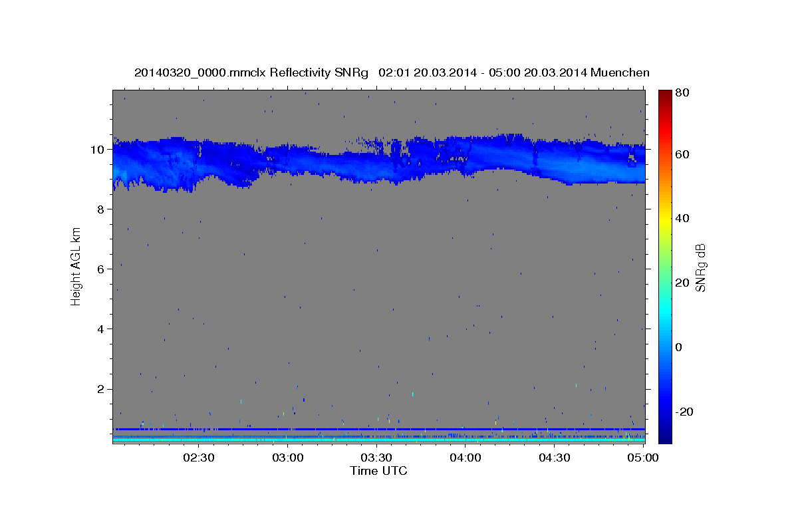Click the 04:30 time tick label
Viewport: 798px width, 532px height.
tap(554, 458)
